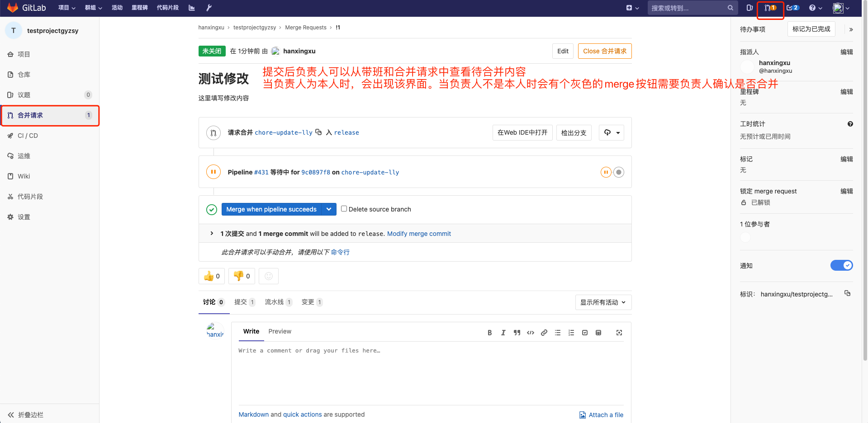Check the Delete source branch box
The width and height of the screenshot is (868, 423).
(344, 209)
